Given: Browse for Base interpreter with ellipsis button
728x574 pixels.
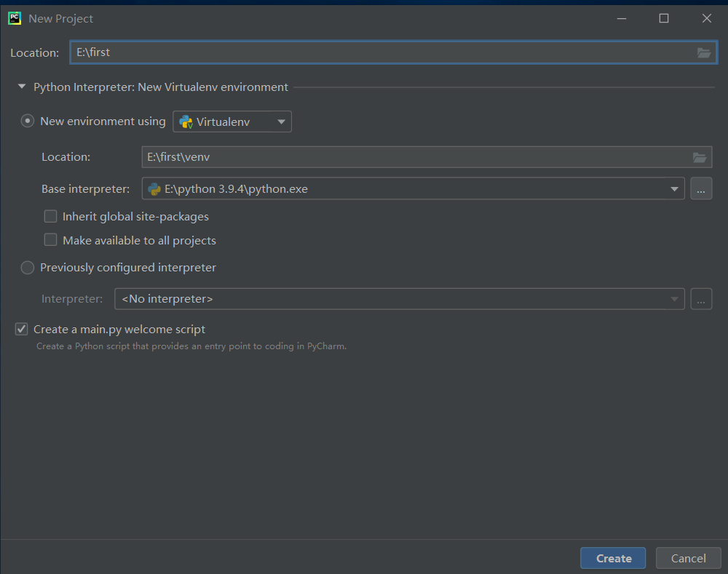Looking at the screenshot, I should coord(701,189).
